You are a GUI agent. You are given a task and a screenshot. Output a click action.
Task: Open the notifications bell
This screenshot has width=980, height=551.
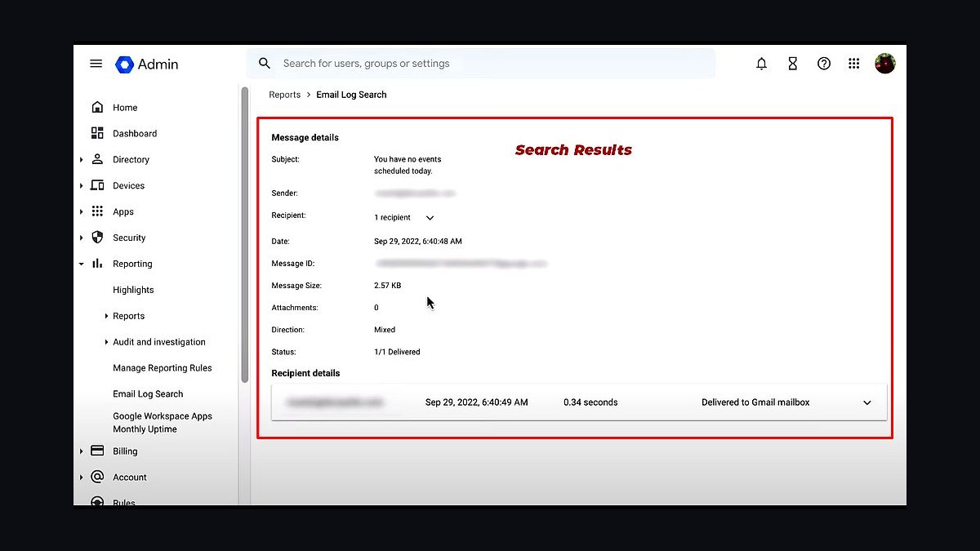[761, 64]
